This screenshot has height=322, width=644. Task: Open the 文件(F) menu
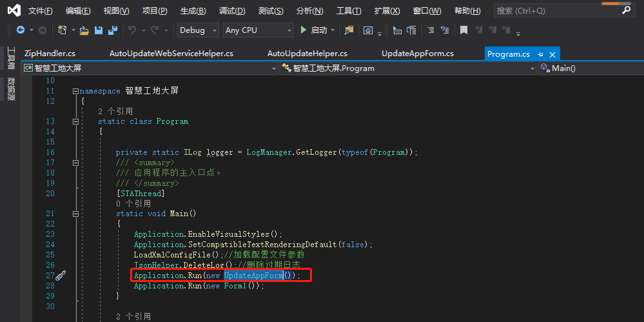click(40, 11)
